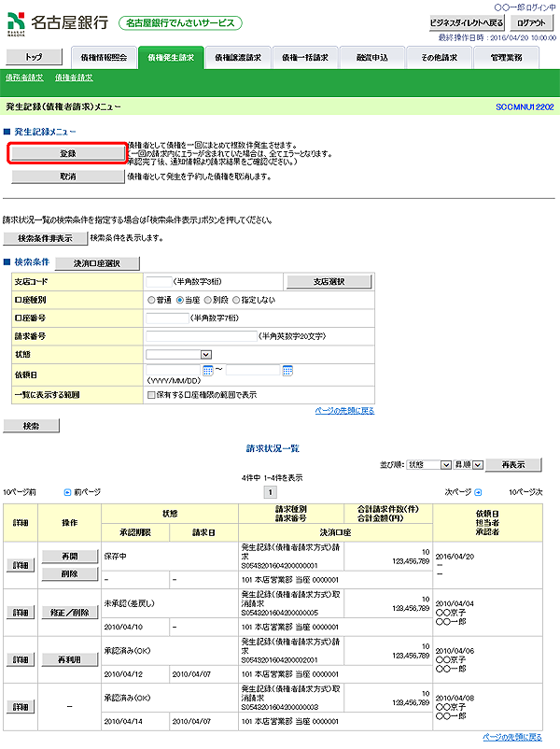Focus the 依頼日 start date field
560x749 pixels.
174,370
